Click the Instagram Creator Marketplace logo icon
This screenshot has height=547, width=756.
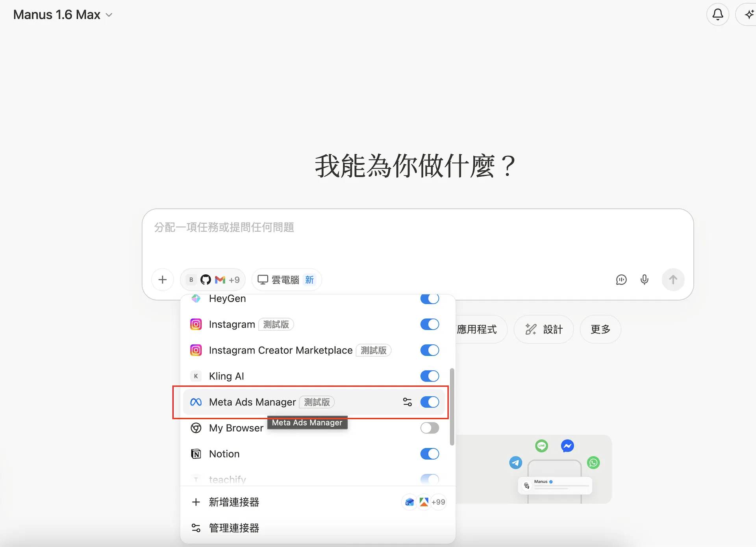pyautogui.click(x=196, y=350)
